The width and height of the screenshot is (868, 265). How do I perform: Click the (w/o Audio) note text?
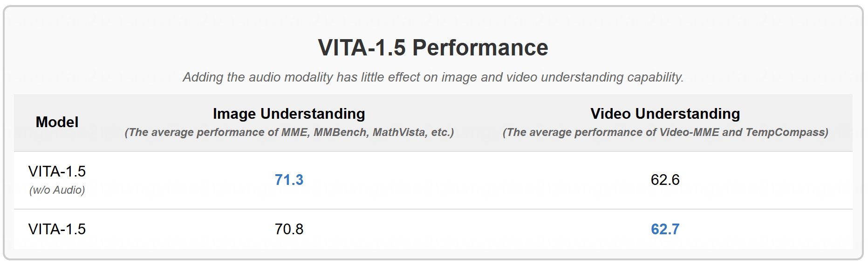pyautogui.click(x=57, y=190)
